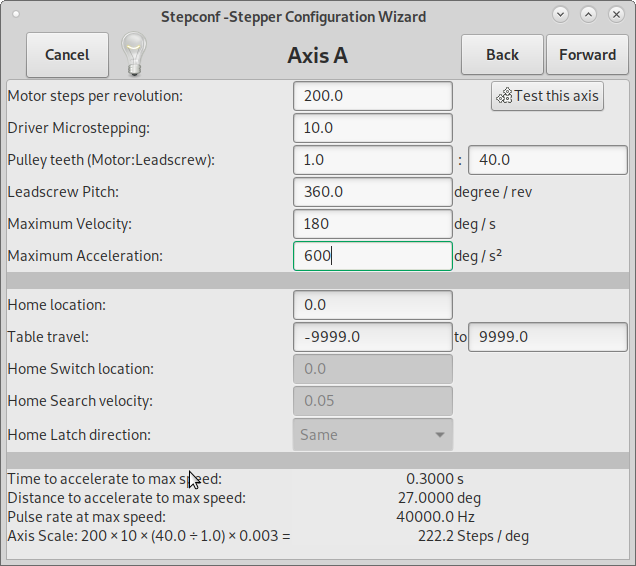
Task: Click 'Distance to accelerate to max speed:' label
Action: coord(127,498)
